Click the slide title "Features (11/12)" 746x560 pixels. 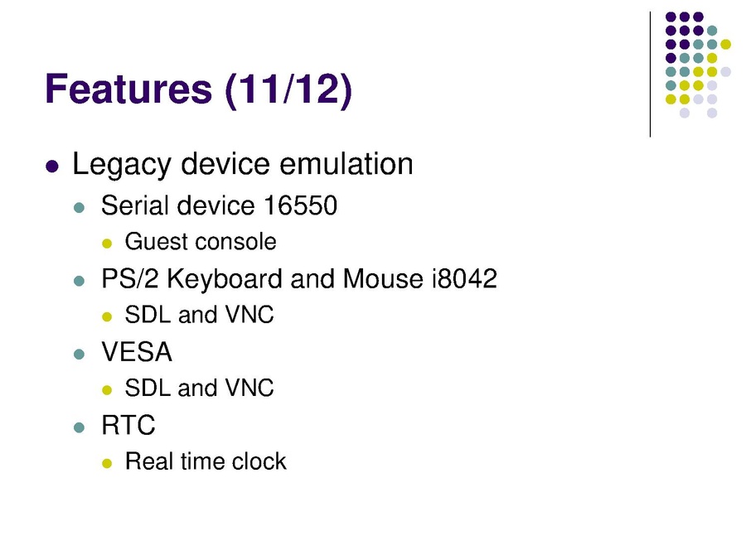coord(199,89)
